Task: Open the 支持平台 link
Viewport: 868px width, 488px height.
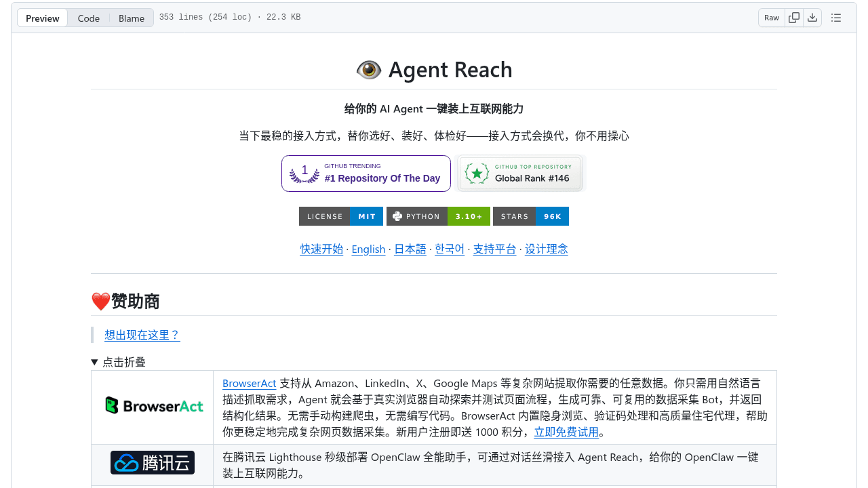Action: (494, 249)
